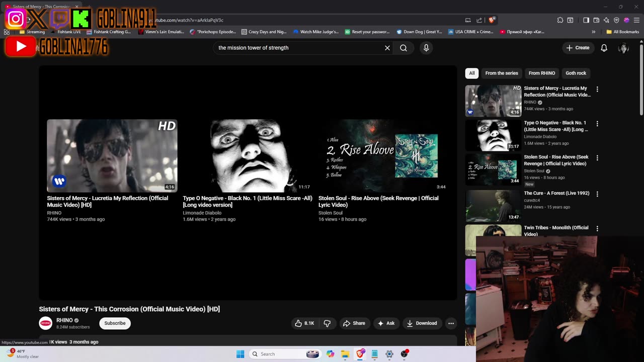Screen dimensions: 644x362
Task: Clear the YouTube search box text
Action: (387, 48)
